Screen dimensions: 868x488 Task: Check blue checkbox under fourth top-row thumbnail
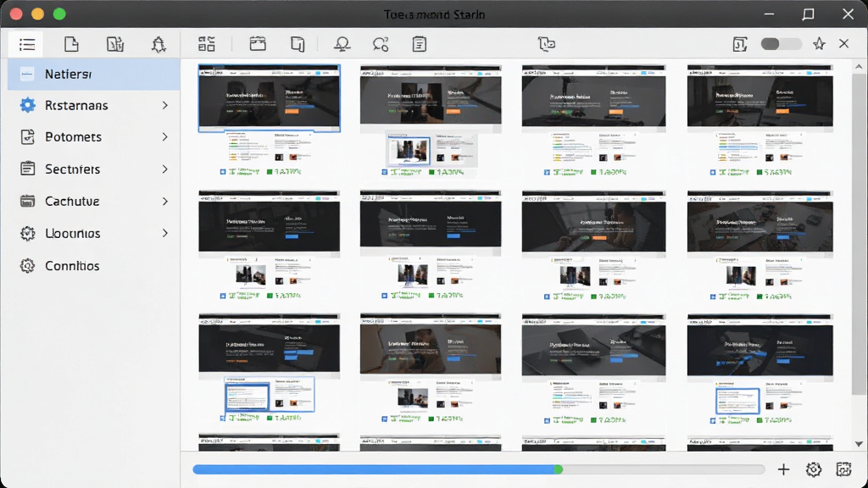(x=713, y=172)
